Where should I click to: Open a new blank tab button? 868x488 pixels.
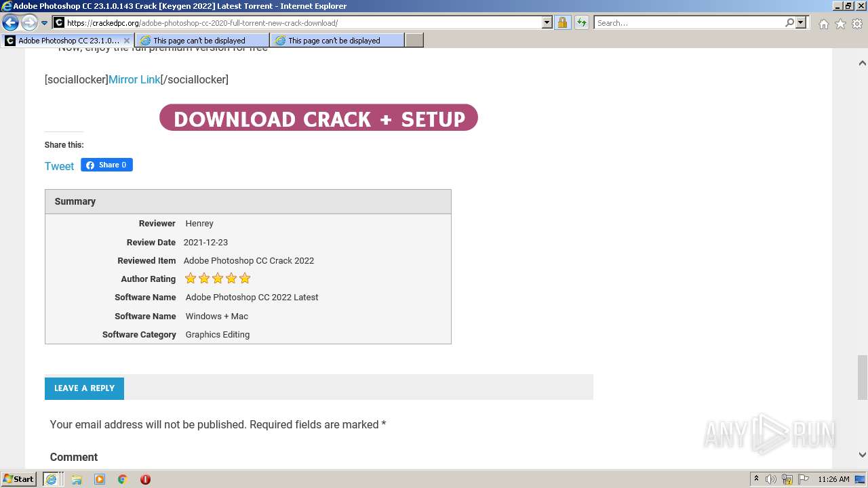pyautogui.click(x=414, y=41)
